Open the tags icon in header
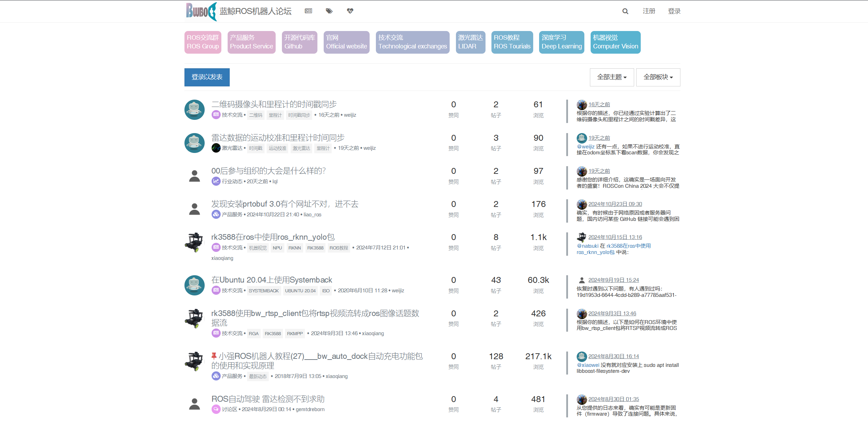 (x=329, y=11)
